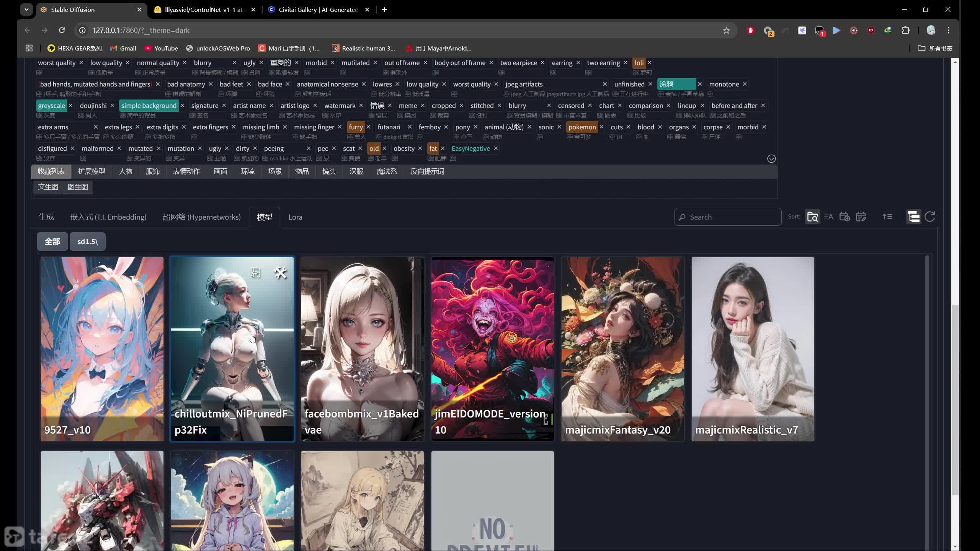Open the 人物 category tab
Viewport: 980px width, 551px height.
pyautogui.click(x=126, y=171)
